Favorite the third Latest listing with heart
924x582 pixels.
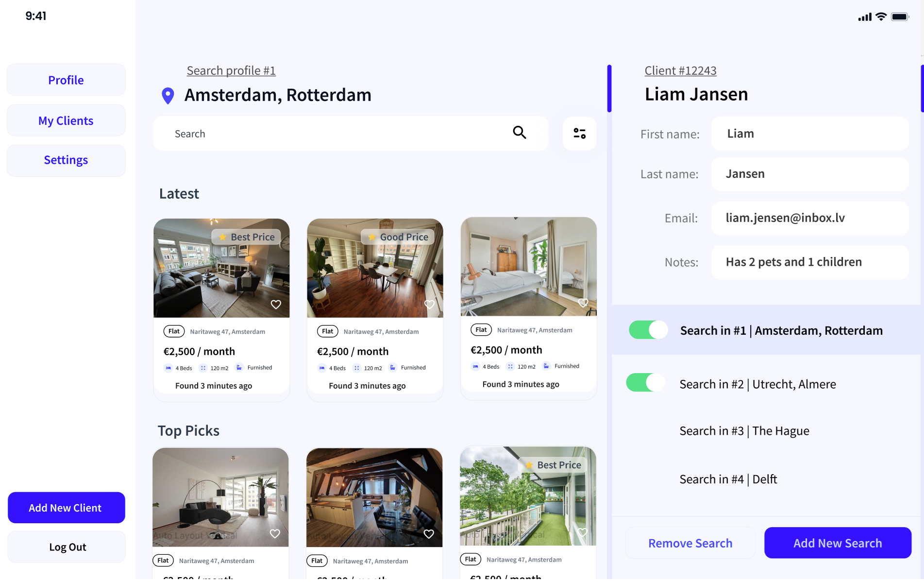click(x=583, y=303)
